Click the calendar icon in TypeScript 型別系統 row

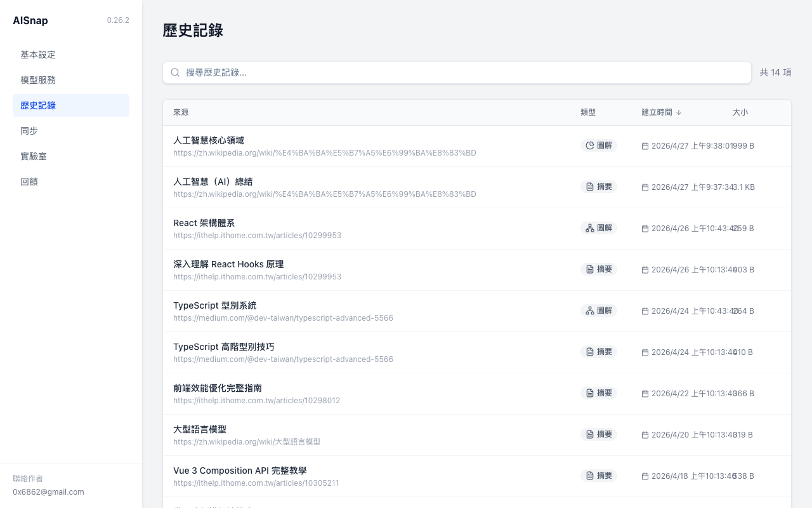tap(645, 311)
